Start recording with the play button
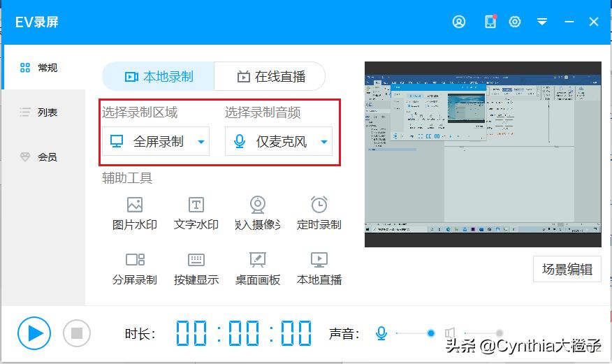 [x=34, y=333]
